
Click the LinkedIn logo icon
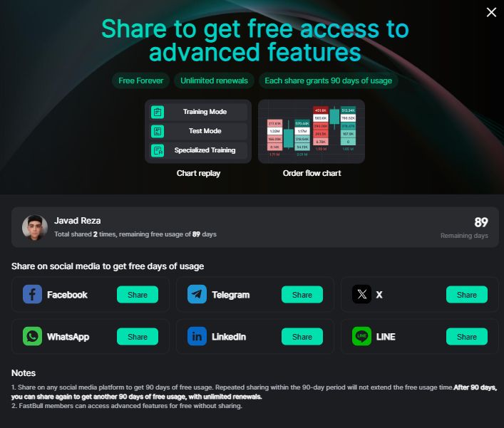(197, 337)
